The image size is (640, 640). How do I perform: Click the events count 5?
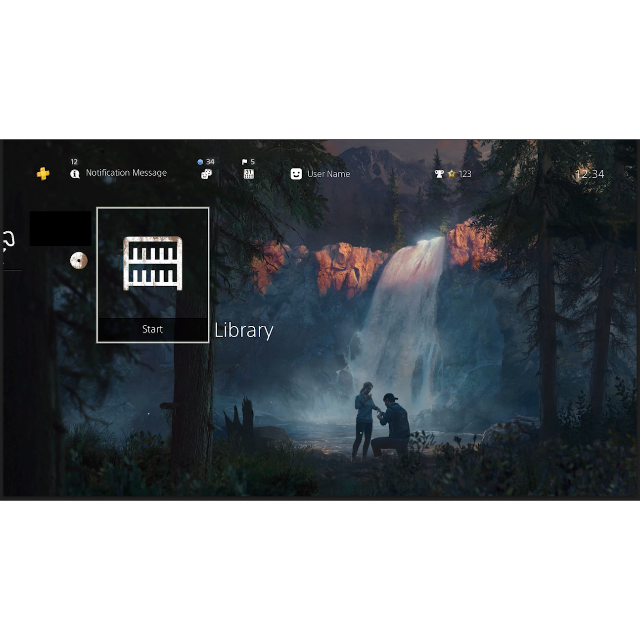(253, 162)
